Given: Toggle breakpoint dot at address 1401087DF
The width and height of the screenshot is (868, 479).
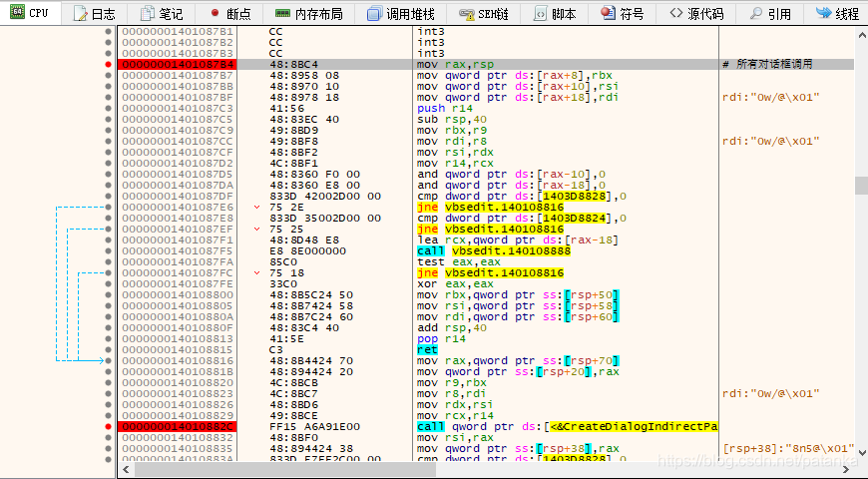Looking at the screenshot, I should pyautogui.click(x=108, y=196).
